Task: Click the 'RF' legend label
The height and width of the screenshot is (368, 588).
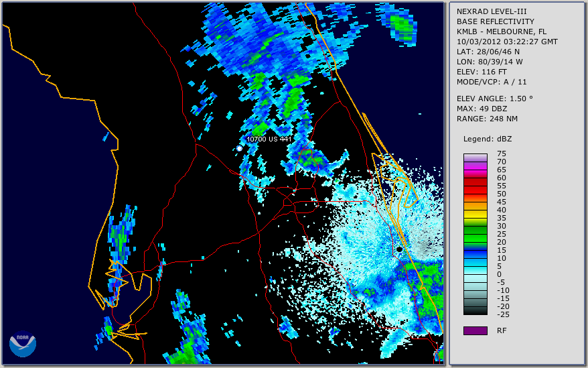Action: point(502,331)
